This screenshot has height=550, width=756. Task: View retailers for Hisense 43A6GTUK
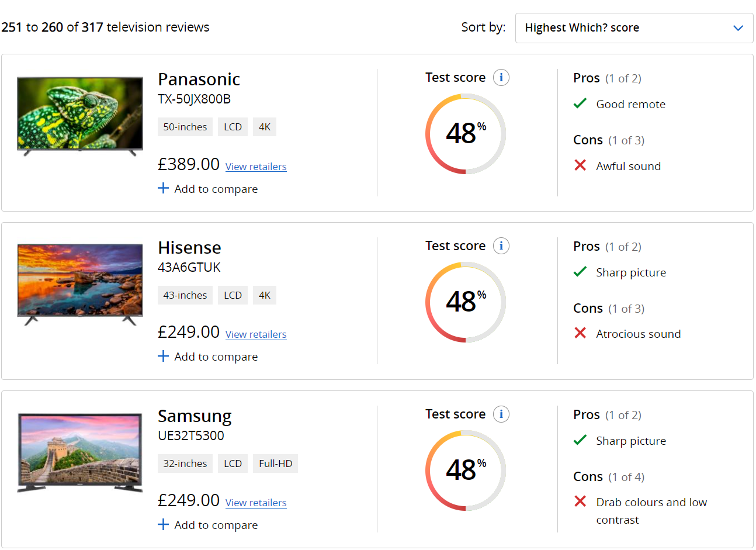coord(256,334)
